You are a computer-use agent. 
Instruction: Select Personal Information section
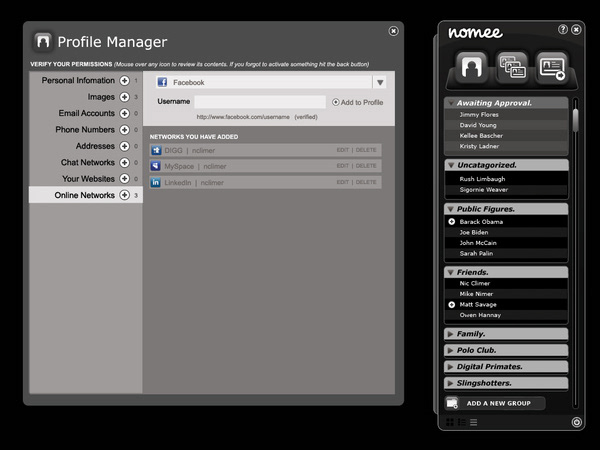[x=78, y=80]
